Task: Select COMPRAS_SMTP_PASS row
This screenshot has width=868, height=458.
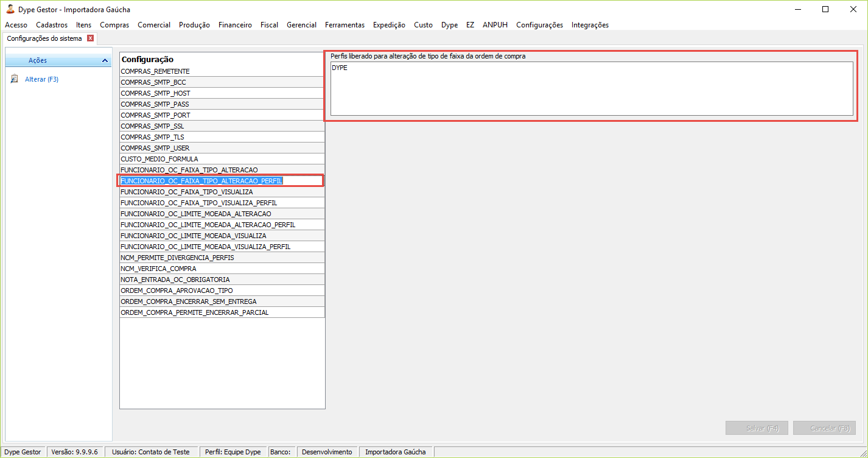Action: [x=222, y=104]
